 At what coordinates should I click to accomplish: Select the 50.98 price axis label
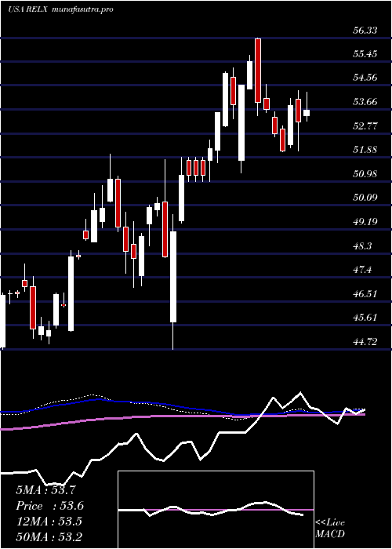[365, 174]
